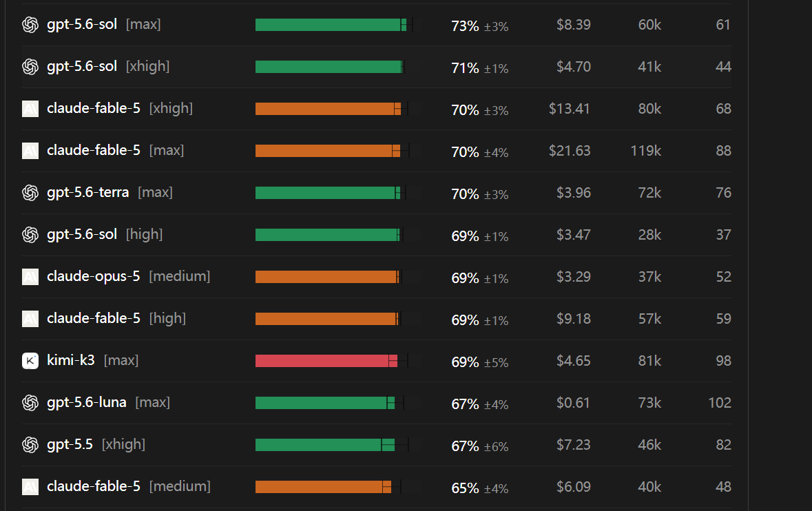The width and height of the screenshot is (812, 511).
Task: Click the $0.61 cost for gpt-5.6-luna
Action: (x=573, y=403)
